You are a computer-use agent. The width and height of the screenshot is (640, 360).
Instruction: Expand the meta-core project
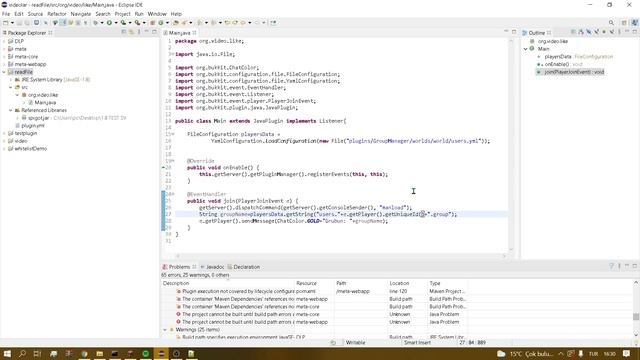point(4,57)
